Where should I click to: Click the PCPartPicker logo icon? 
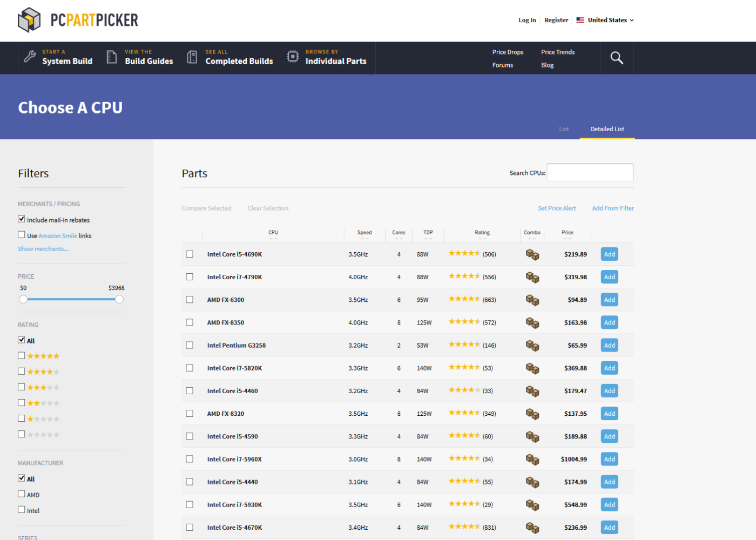[x=29, y=20]
